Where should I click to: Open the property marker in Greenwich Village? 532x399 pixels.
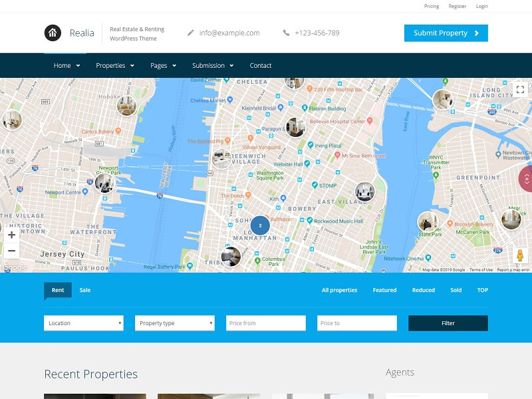point(222,159)
